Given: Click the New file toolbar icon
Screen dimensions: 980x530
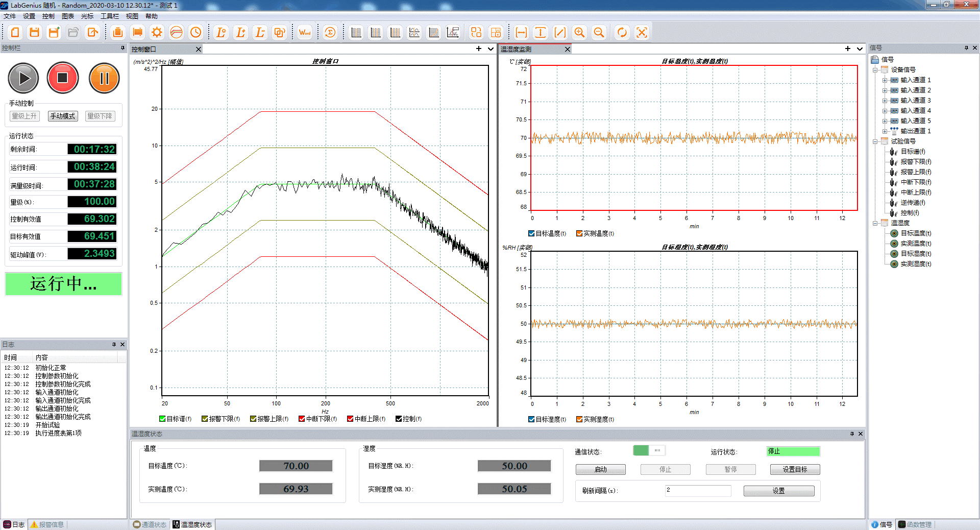Looking at the screenshot, I should 15,33.
